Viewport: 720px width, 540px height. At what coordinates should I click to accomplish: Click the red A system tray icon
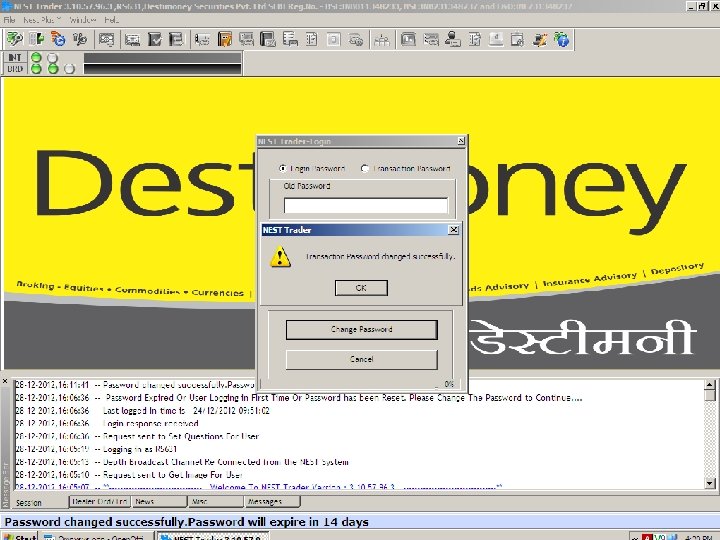pos(647,537)
